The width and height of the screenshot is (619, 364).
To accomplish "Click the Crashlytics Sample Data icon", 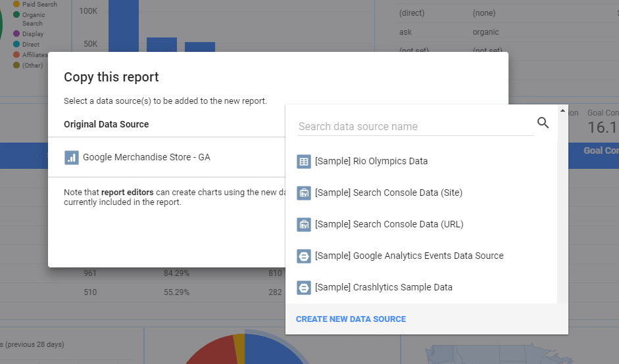I will tap(303, 288).
